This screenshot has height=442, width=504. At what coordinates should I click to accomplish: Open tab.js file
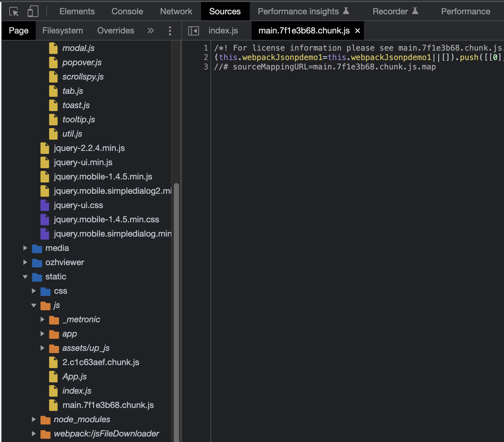73,91
